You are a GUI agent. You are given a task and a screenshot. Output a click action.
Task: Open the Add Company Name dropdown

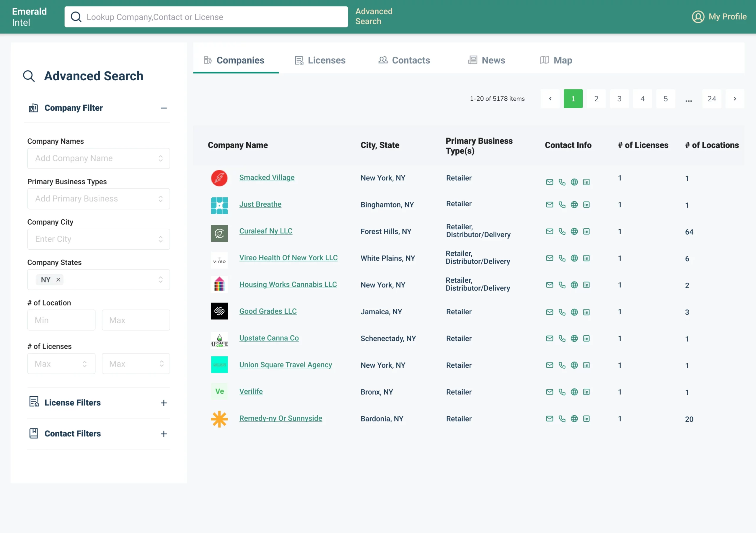point(98,158)
